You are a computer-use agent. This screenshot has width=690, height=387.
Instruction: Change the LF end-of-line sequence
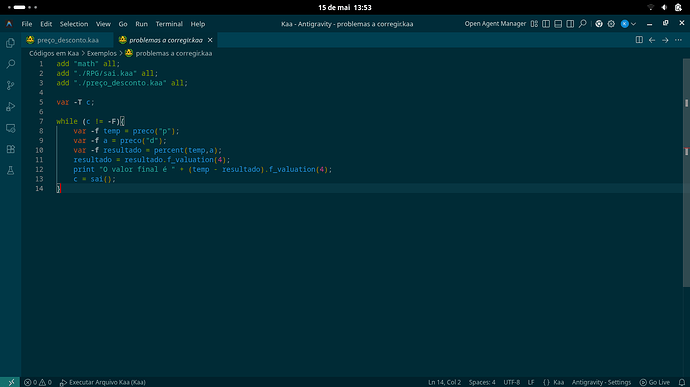[x=531, y=382]
